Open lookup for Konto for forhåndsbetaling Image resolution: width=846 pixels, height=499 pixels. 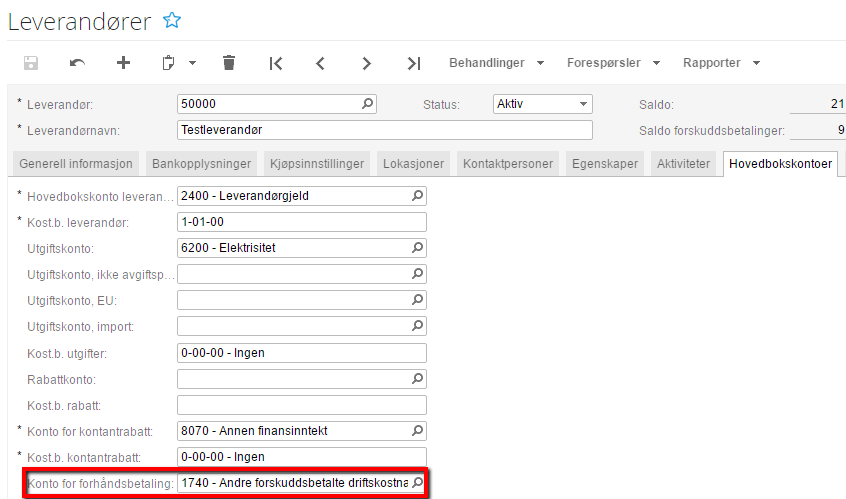point(417,482)
